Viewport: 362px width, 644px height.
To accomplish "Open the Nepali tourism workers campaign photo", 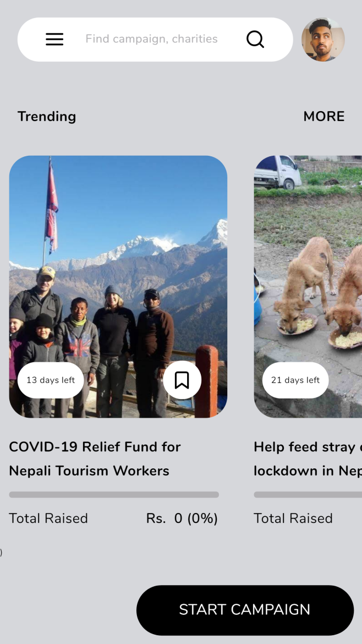I will point(118,287).
